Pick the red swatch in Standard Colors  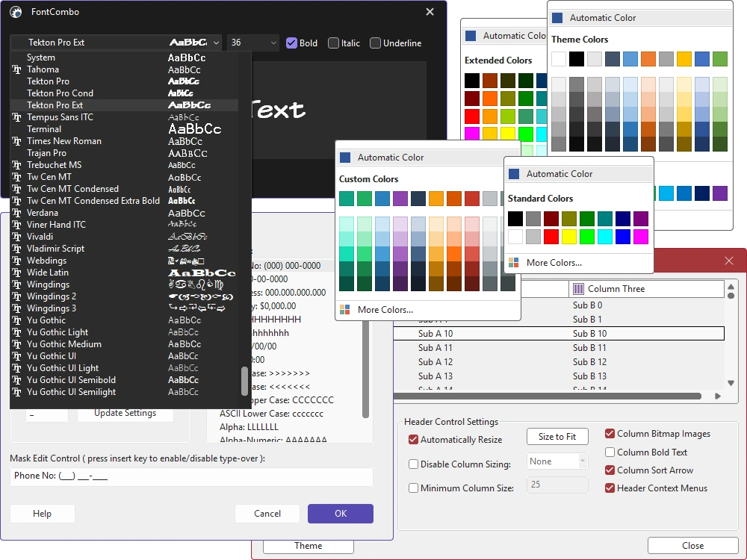pos(551,237)
